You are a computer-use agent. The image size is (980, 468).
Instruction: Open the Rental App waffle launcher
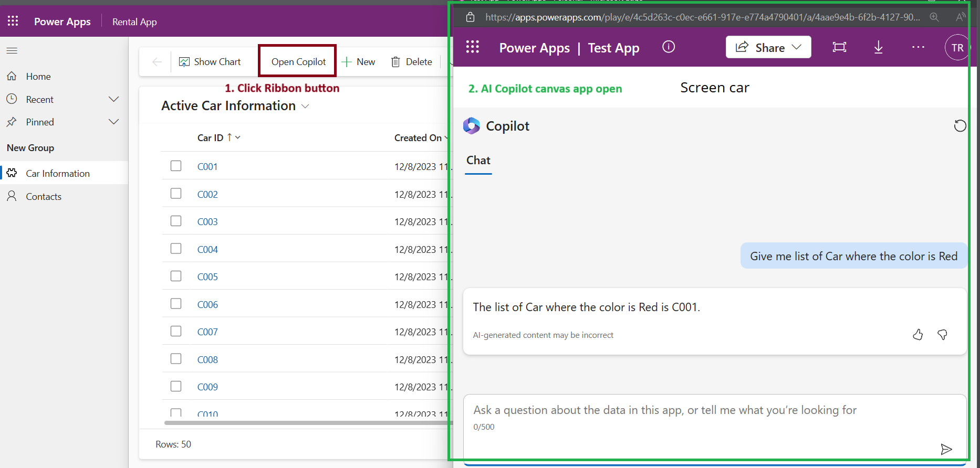13,21
